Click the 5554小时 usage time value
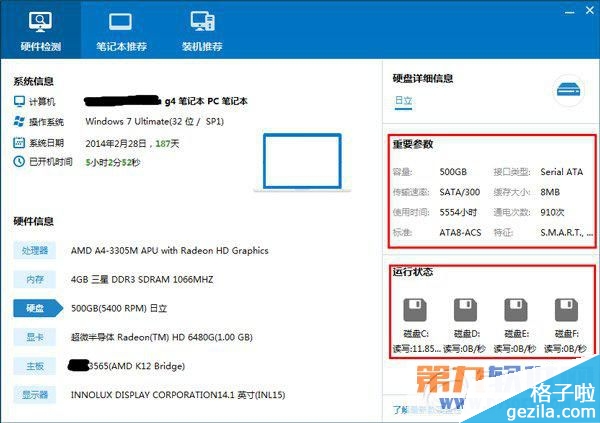The image size is (600, 423). pyautogui.click(x=458, y=212)
